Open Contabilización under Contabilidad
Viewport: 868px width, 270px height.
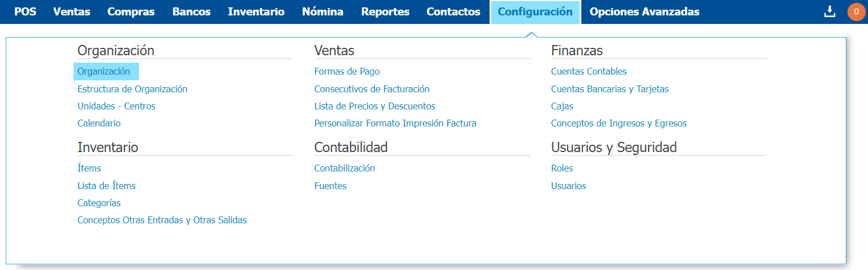pos(344,169)
